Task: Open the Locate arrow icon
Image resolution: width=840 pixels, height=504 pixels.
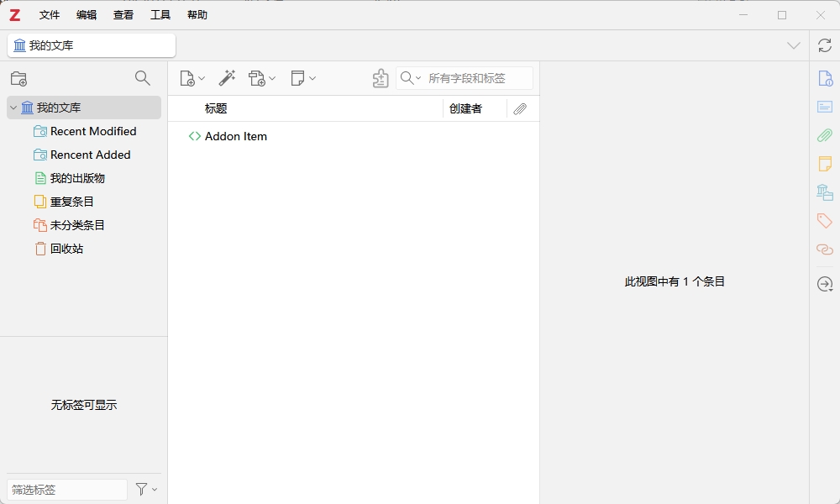Action: [824, 285]
